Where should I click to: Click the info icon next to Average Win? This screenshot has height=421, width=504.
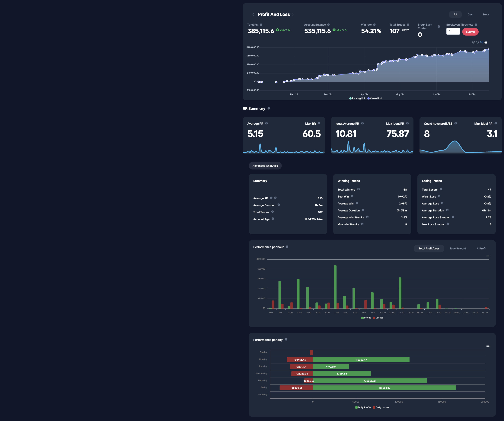click(x=357, y=203)
